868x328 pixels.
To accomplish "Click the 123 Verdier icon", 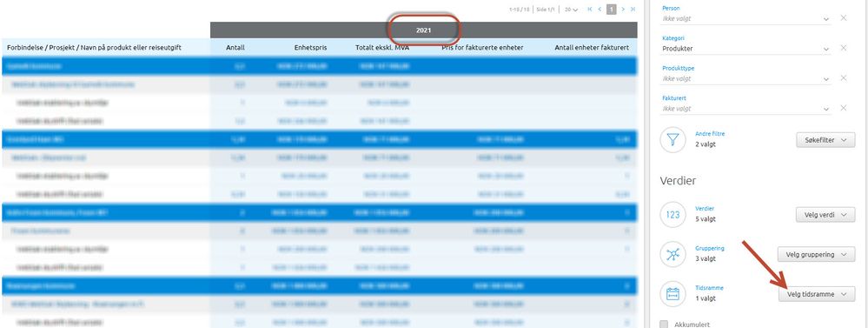I will 673,214.
